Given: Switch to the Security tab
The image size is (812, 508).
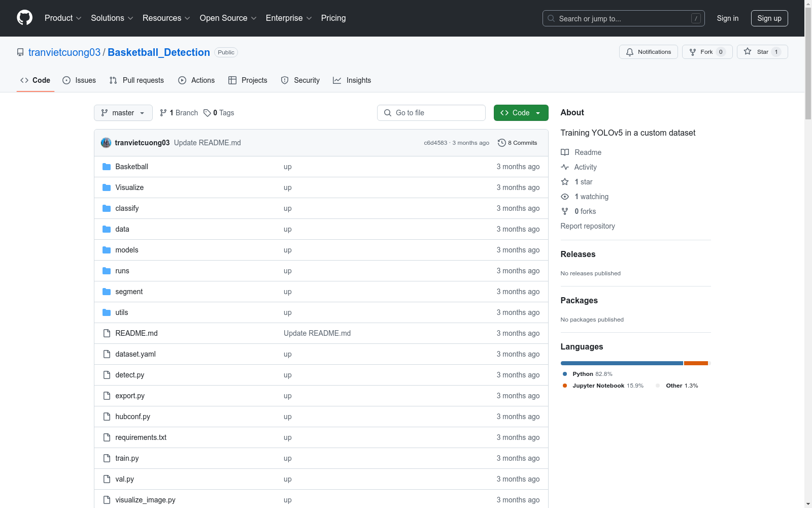Looking at the screenshot, I should tap(300, 80).
